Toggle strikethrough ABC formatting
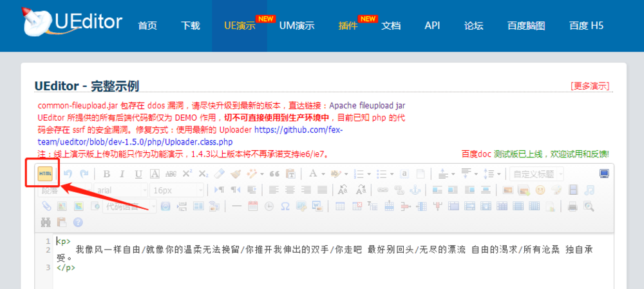Screen dimensions: 644x289 pyautogui.click(x=171, y=174)
